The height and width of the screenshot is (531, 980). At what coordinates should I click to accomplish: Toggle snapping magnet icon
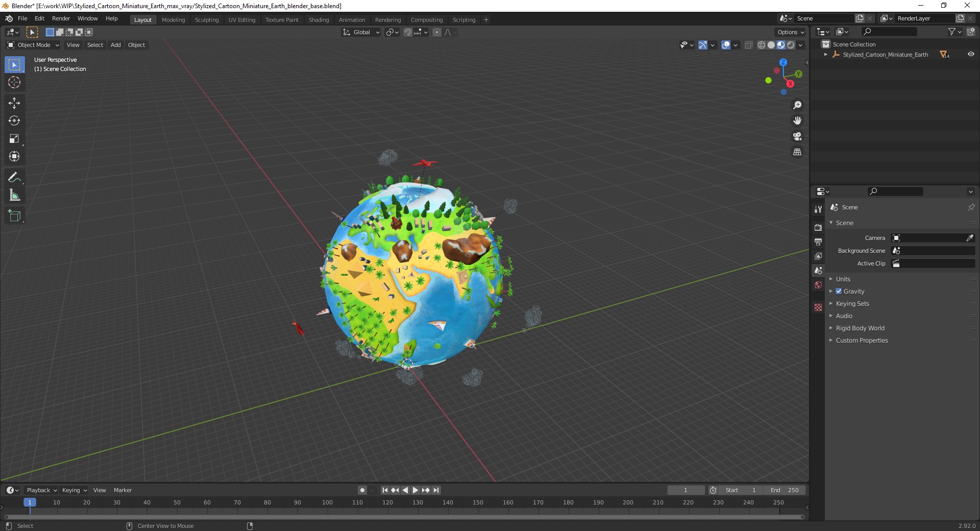(407, 32)
